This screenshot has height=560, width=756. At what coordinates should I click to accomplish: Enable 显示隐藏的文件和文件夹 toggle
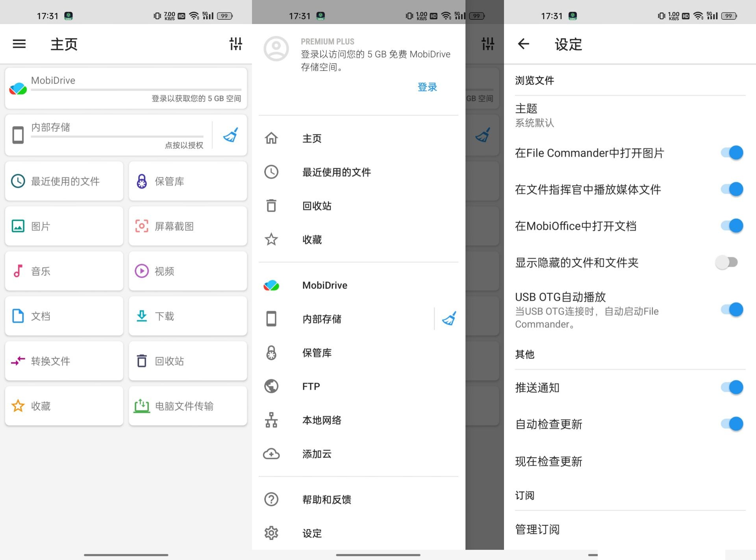click(x=727, y=262)
